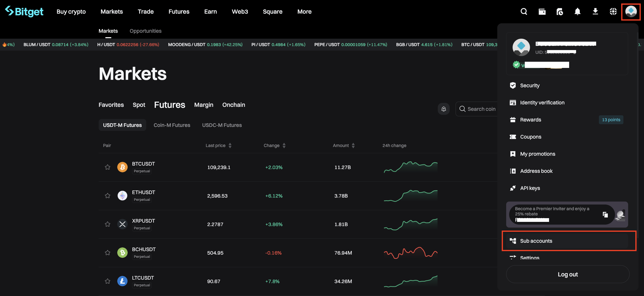Open the search magnifier icon in header
Screen dimensions: 644x296
524,11
